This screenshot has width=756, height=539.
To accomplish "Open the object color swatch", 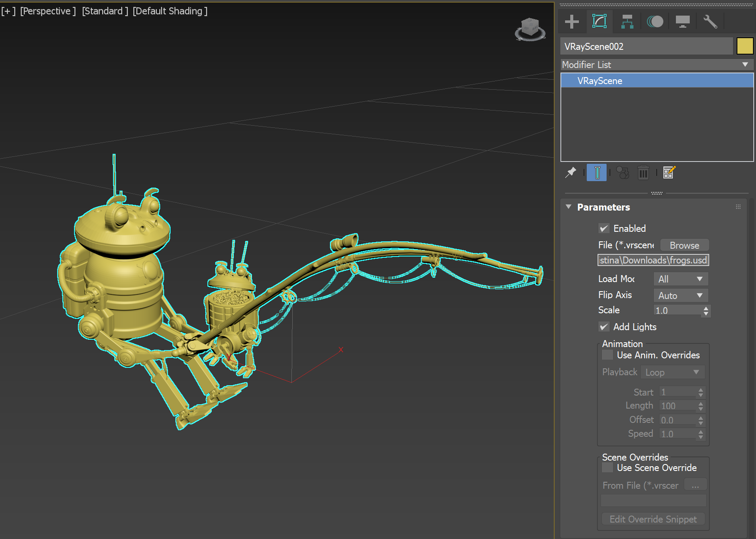I will click(x=745, y=46).
